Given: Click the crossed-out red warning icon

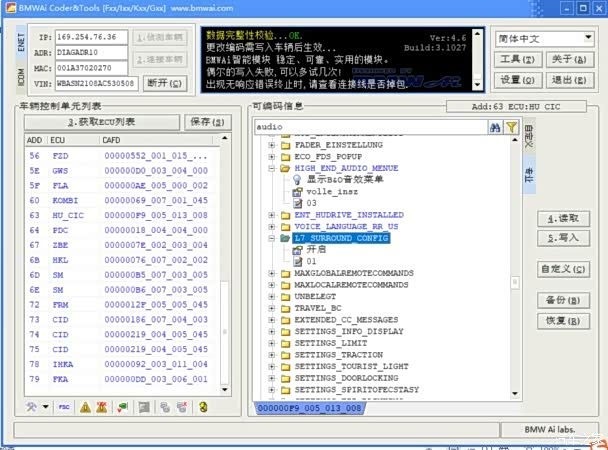Looking at the screenshot, I should 103,407.
